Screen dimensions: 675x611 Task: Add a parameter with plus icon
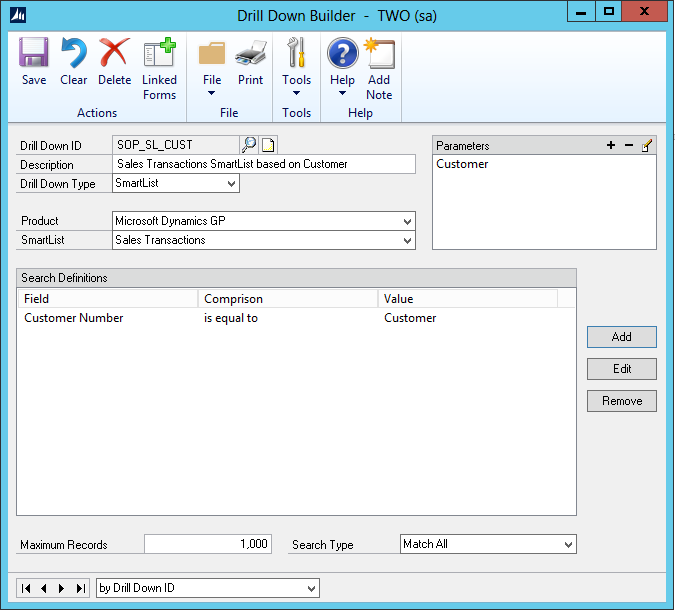[x=610, y=145]
